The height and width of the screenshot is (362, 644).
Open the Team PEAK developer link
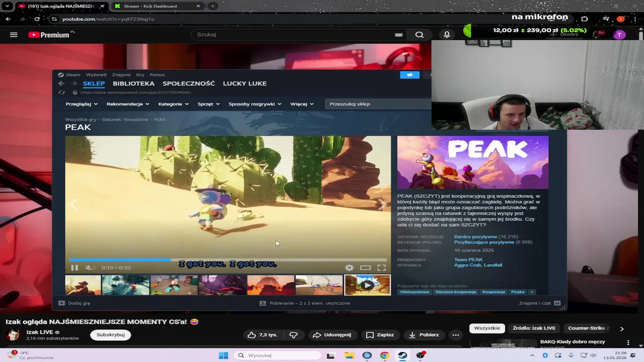click(x=468, y=259)
